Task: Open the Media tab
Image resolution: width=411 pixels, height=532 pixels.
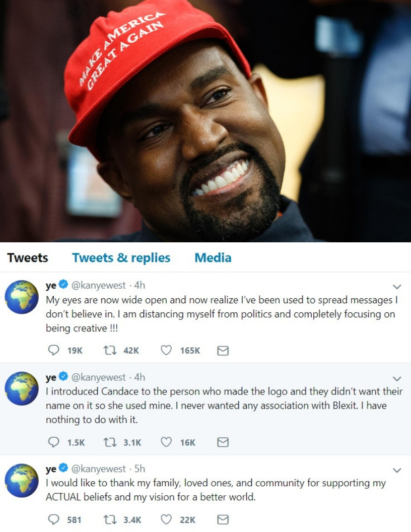Action: 213,258
